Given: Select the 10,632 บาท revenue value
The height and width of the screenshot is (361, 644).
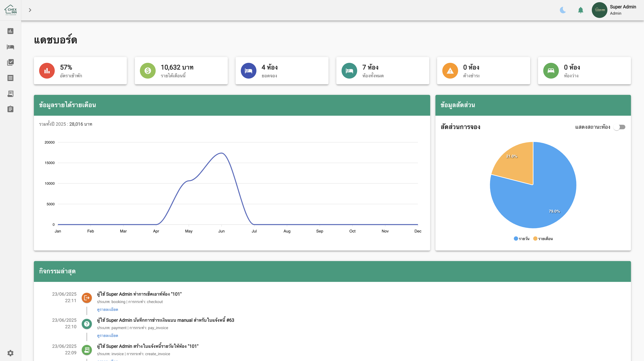Looking at the screenshot, I should 177,67.
